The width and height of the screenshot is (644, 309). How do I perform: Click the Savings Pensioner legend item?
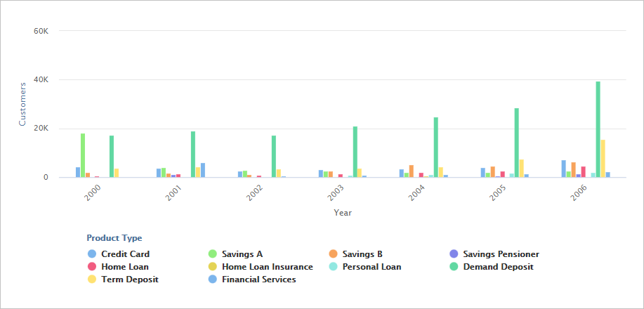point(501,254)
